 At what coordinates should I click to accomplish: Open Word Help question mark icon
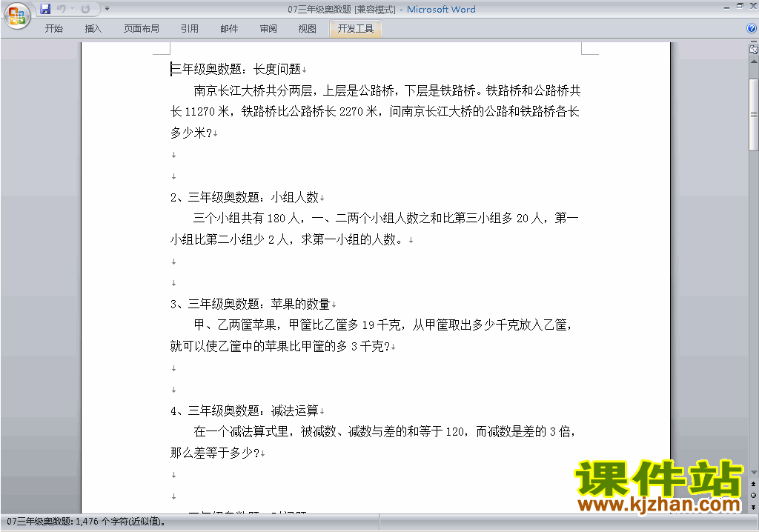(x=752, y=29)
